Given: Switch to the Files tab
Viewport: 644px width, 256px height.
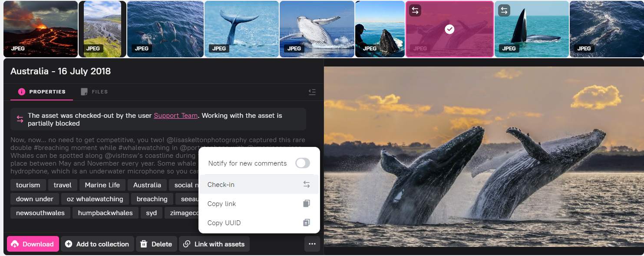Looking at the screenshot, I should tap(95, 92).
